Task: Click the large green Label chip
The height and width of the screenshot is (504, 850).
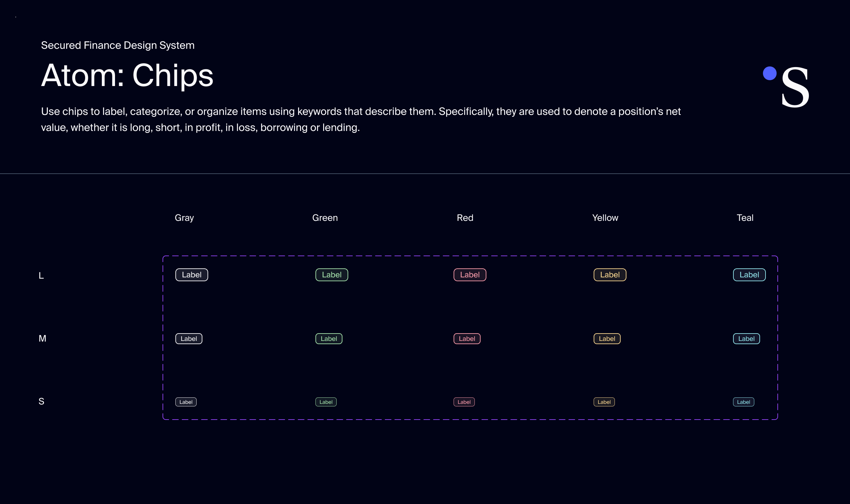Action: (x=332, y=275)
